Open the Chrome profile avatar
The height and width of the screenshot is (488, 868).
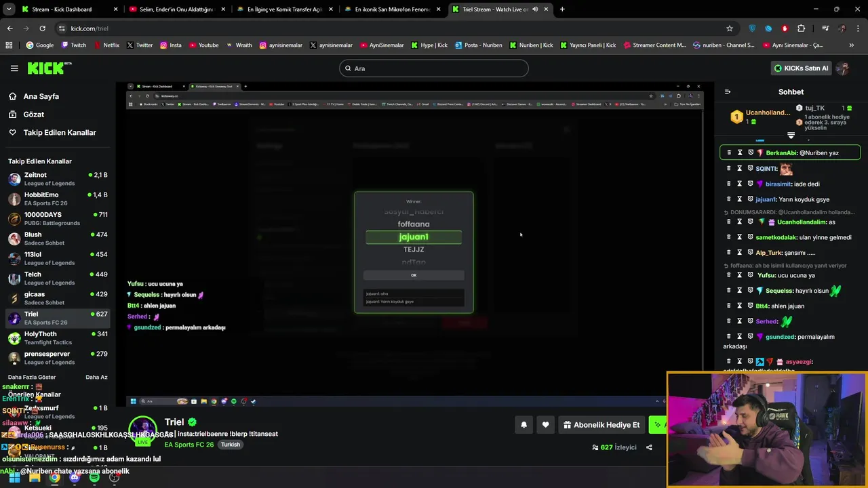[842, 28]
